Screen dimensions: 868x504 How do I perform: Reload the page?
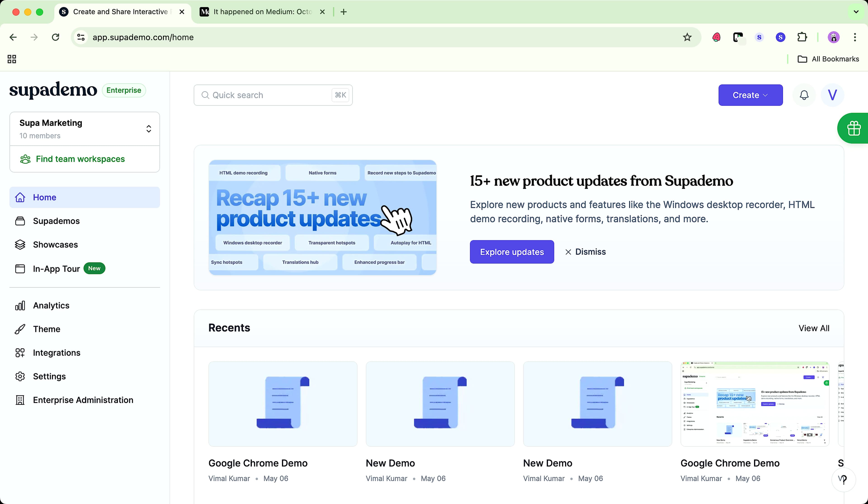coord(55,37)
